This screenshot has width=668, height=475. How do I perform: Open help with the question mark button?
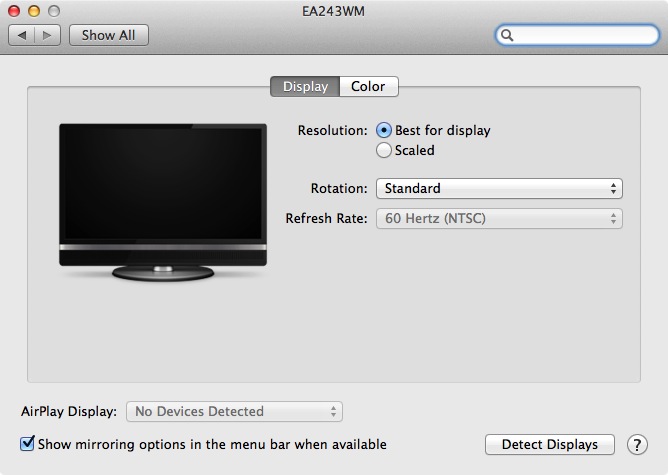[637, 445]
